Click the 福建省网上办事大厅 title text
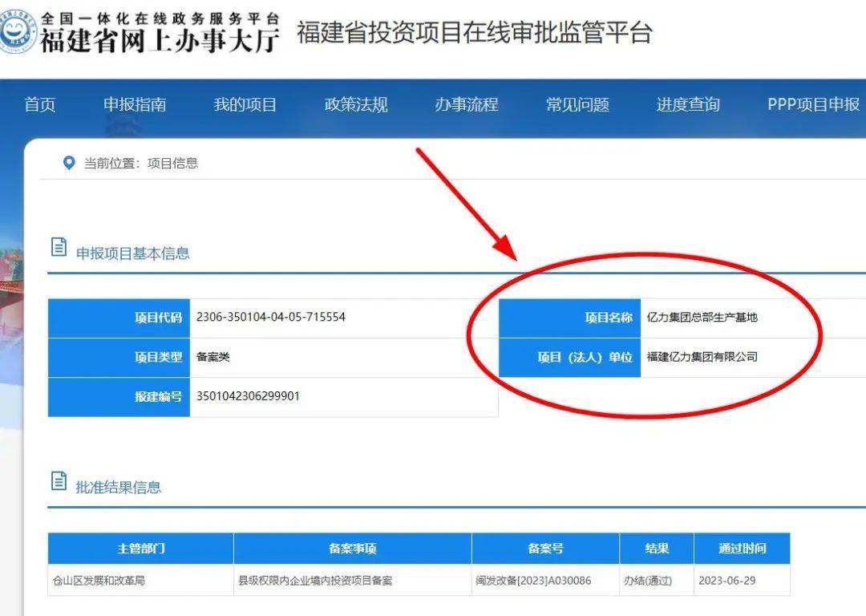 tap(160, 41)
